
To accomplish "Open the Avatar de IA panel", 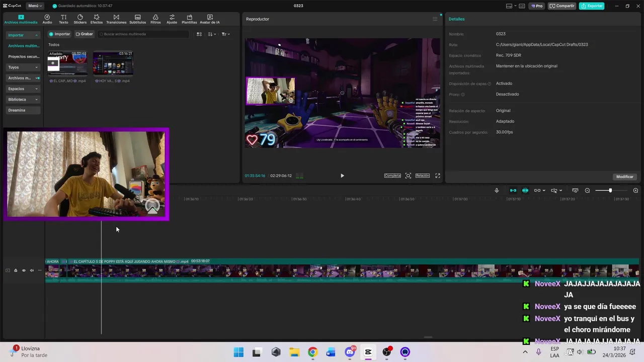I will coord(210,19).
